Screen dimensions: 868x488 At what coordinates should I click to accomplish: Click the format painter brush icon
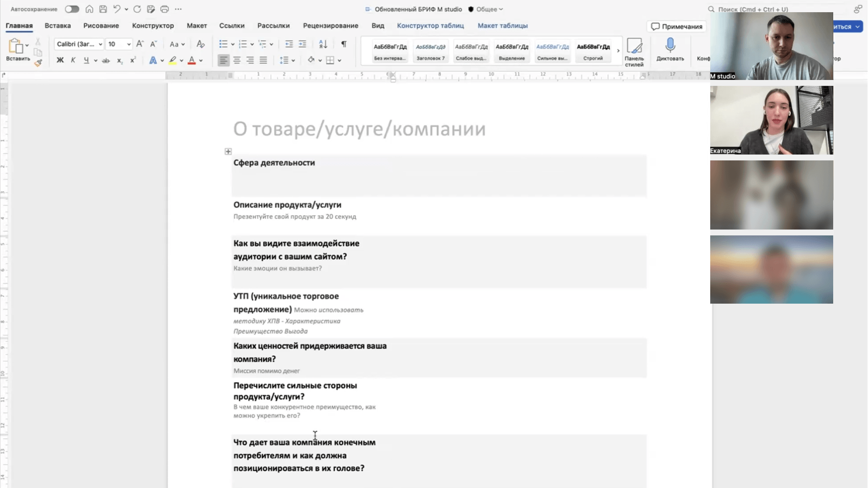pyautogui.click(x=38, y=63)
